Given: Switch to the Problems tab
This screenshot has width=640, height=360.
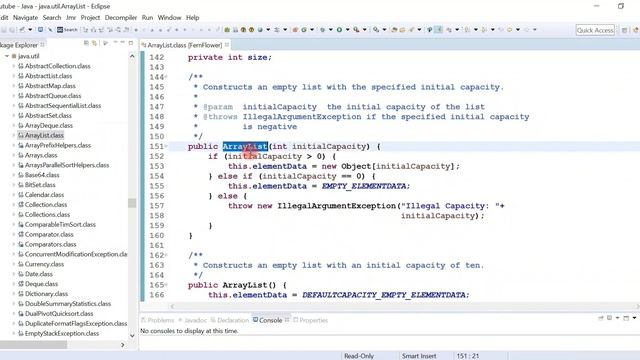Looking at the screenshot, I should click(158, 320).
